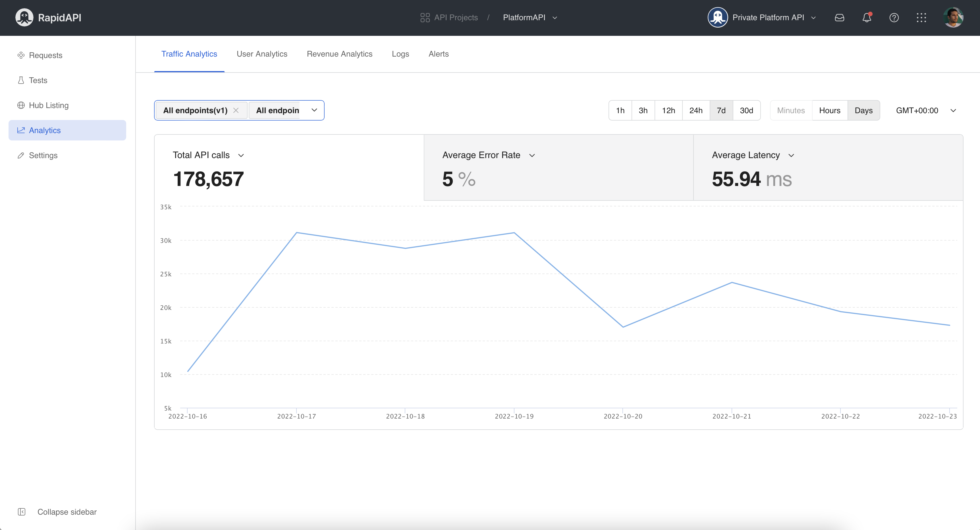Open the API Projects grid icon
Screen dimensions: 980x530
click(425, 18)
